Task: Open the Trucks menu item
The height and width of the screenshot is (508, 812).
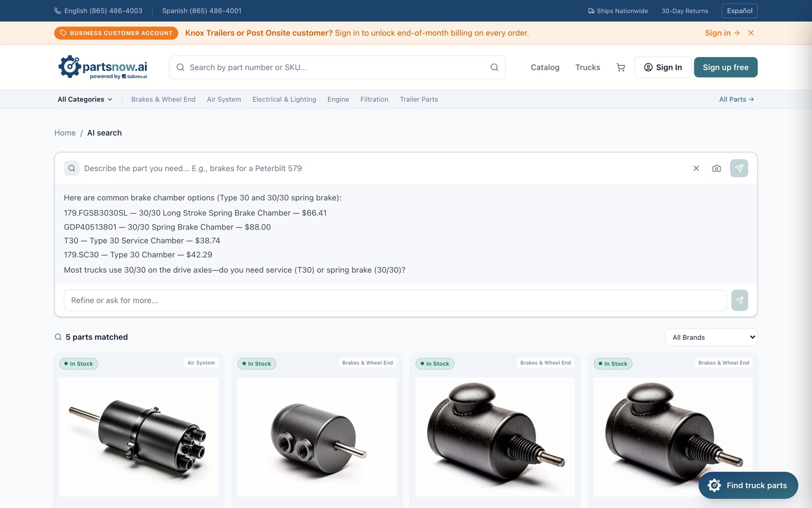Action: [x=588, y=67]
